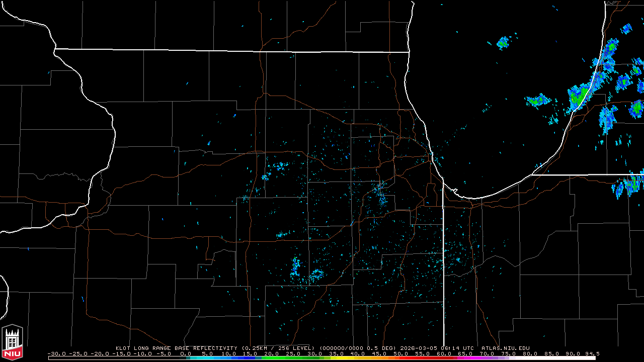The width and height of the screenshot is (644, 362).
Task: Click the -30.0 scale label
Action: [56, 353]
